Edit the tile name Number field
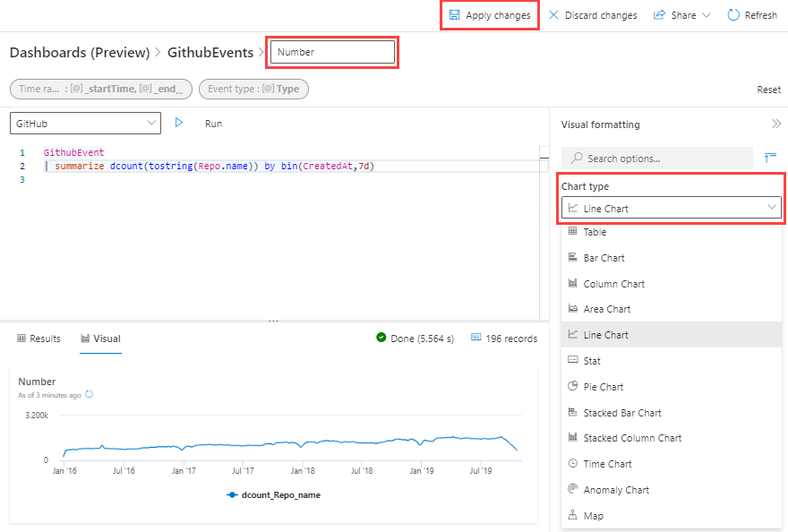The width and height of the screenshot is (788, 532). point(332,52)
